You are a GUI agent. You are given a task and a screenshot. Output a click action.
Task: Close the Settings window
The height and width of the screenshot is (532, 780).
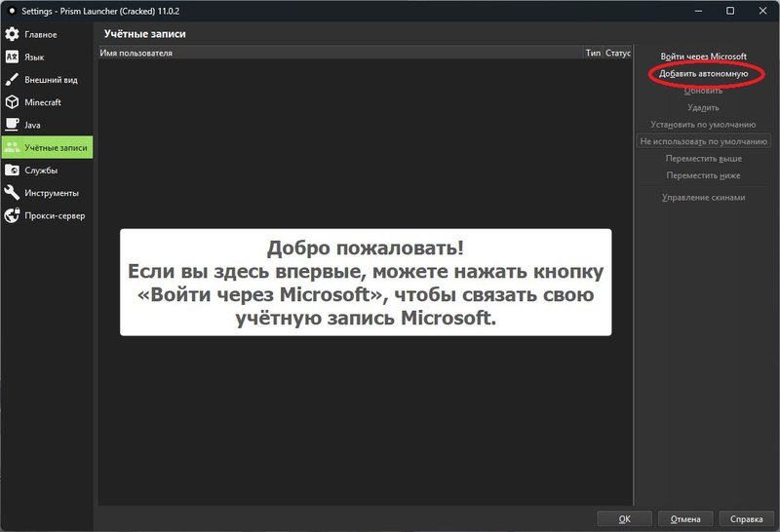click(762, 11)
